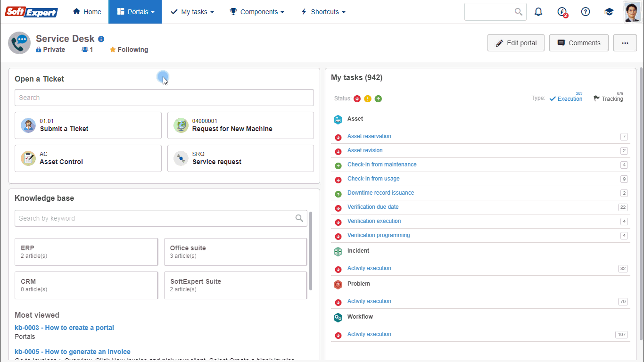
Task: Open Check-in from usage tasks
Action: [373, 179]
